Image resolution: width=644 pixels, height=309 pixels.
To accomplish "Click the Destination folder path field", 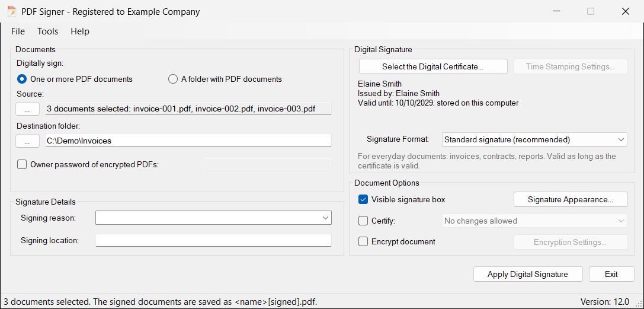I will point(188,141).
